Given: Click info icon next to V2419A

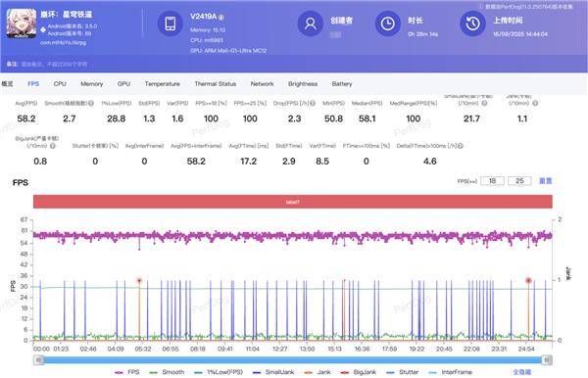Looking at the screenshot, I should (x=221, y=18).
